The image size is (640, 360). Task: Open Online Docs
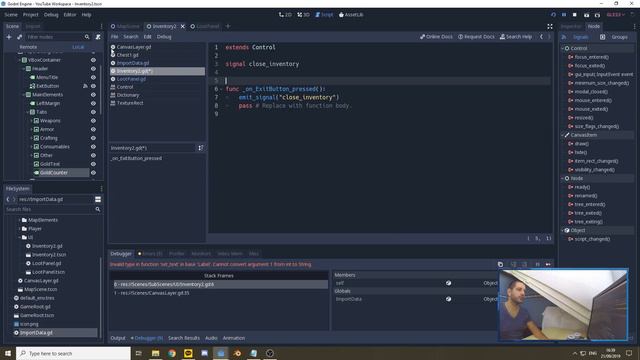tap(436, 37)
